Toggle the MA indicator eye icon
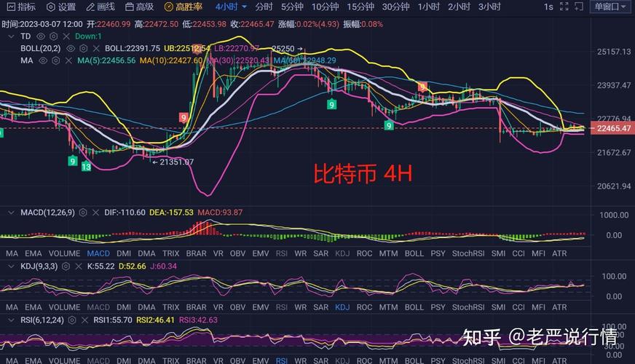The height and width of the screenshot is (364, 635). 43,60
